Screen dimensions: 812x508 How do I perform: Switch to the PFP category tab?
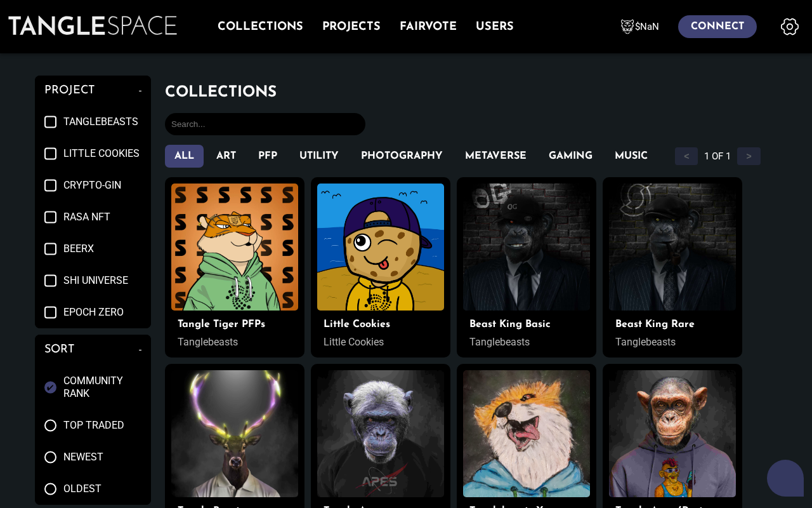pos(268,156)
